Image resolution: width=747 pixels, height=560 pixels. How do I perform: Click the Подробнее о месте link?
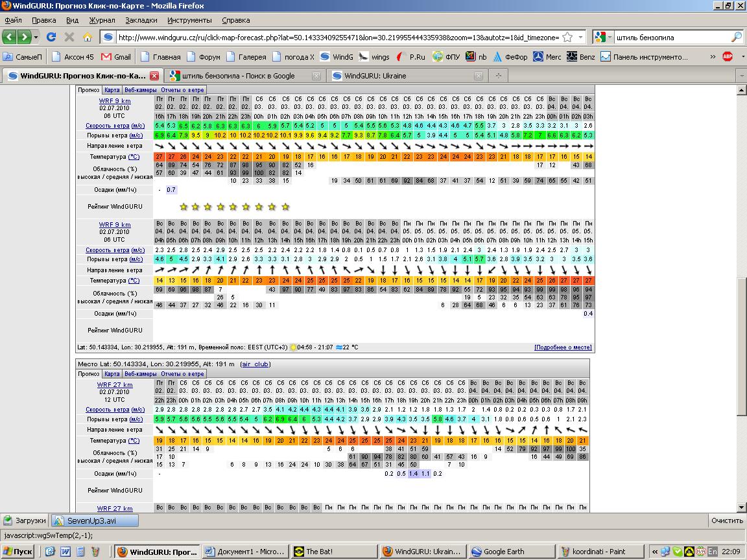click(562, 347)
